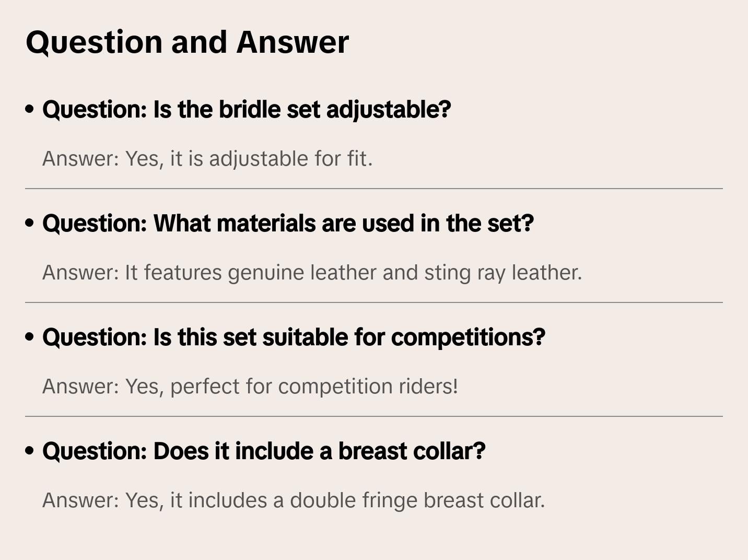Screen dimensions: 748x560
Task: Click the answer about the double fringe breast collar
Action: click(x=294, y=500)
